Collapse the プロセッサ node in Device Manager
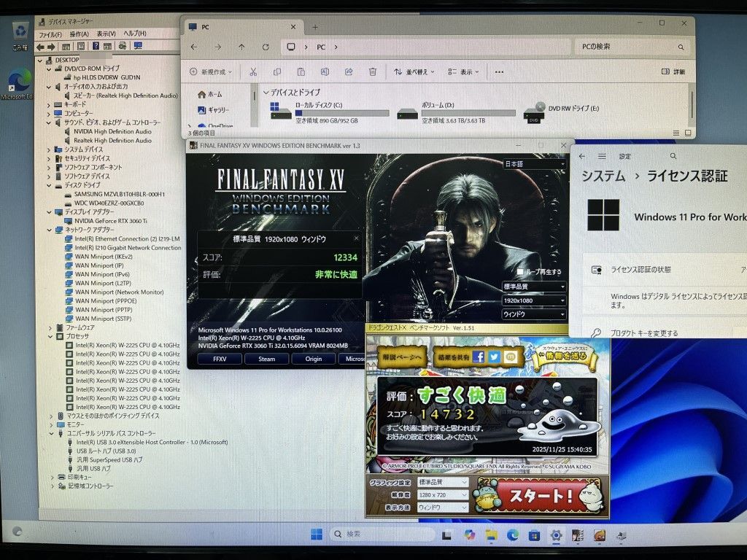Screen dimensions: 747x560 [x=50, y=336]
